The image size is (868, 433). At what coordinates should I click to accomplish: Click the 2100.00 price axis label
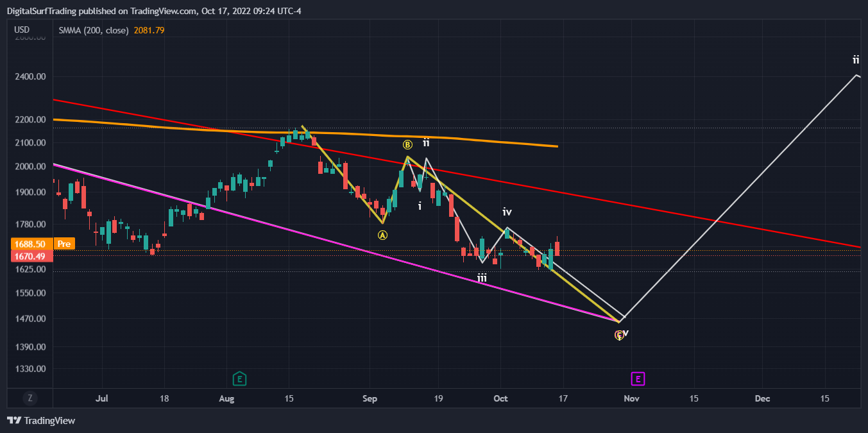click(x=31, y=142)
